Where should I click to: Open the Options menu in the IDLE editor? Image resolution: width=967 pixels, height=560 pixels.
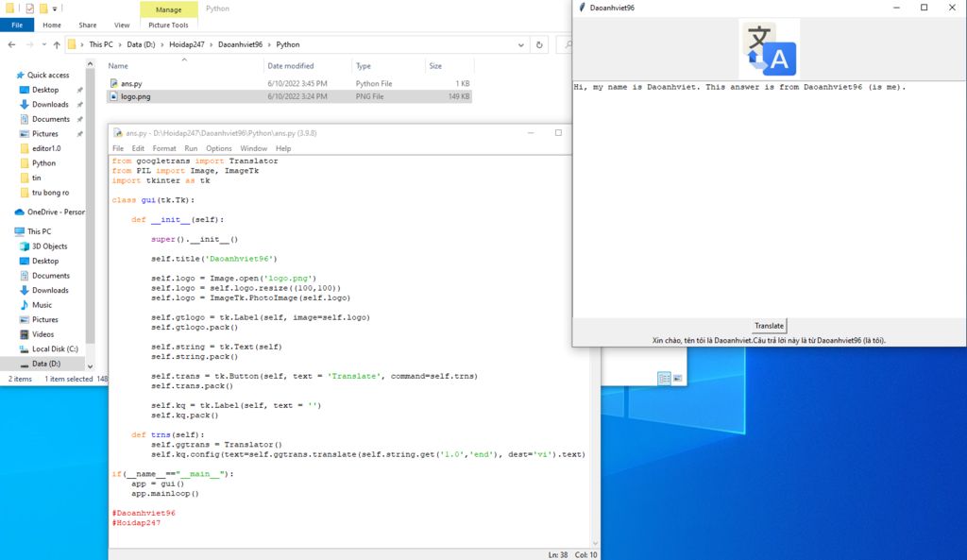pyautogui.click(x=219, y=148)
